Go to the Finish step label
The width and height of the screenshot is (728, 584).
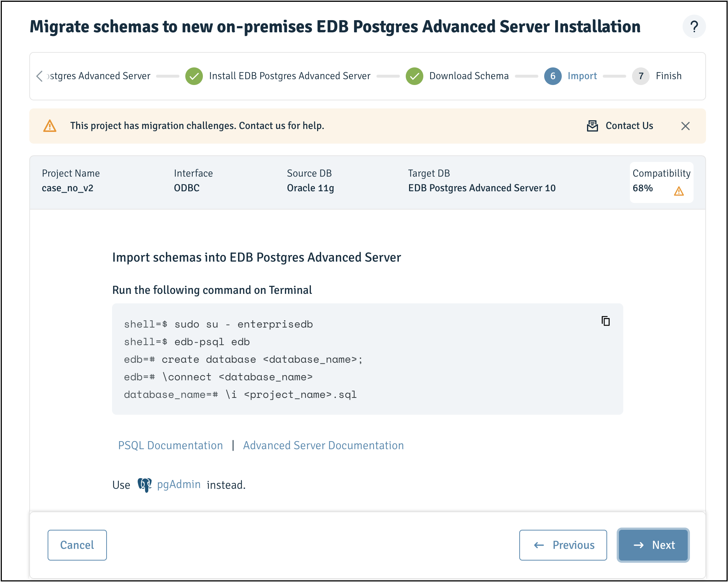[668, 76]
